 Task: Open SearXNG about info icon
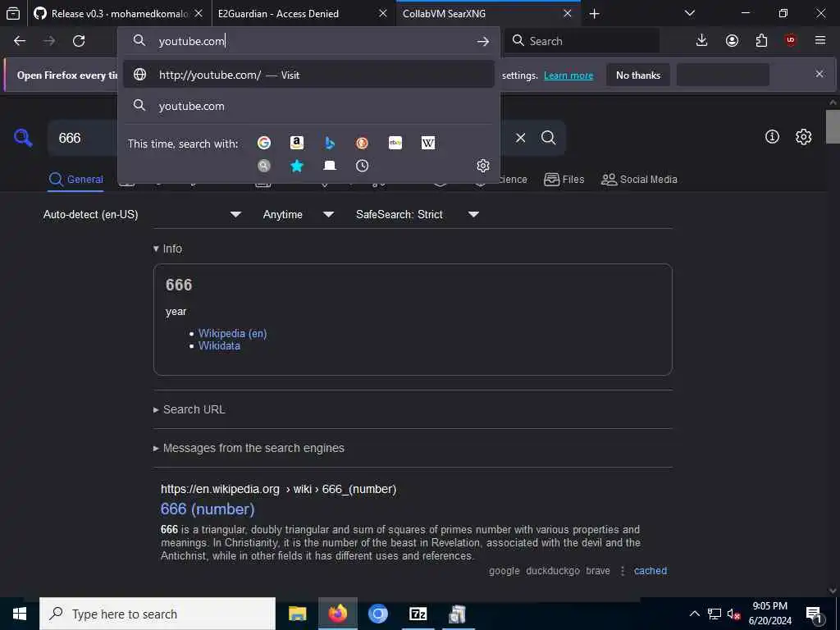pyautogui.click(x=772, y=137)
